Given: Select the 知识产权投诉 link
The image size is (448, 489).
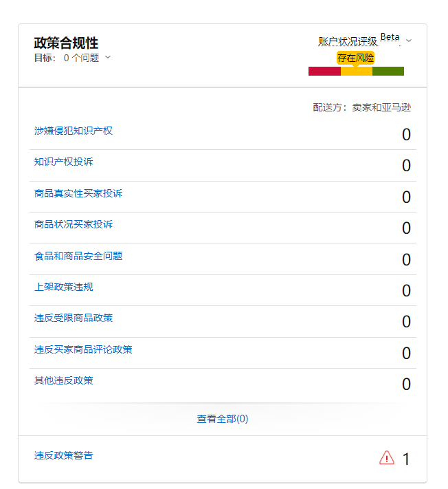Looking at the screenshot, I should (x=64, y=162).
